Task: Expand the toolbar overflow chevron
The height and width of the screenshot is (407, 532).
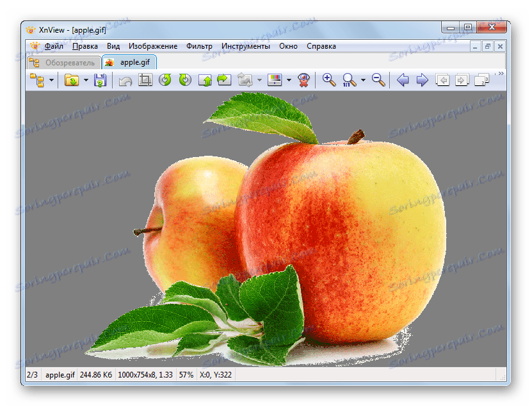Action: [501, 73]
